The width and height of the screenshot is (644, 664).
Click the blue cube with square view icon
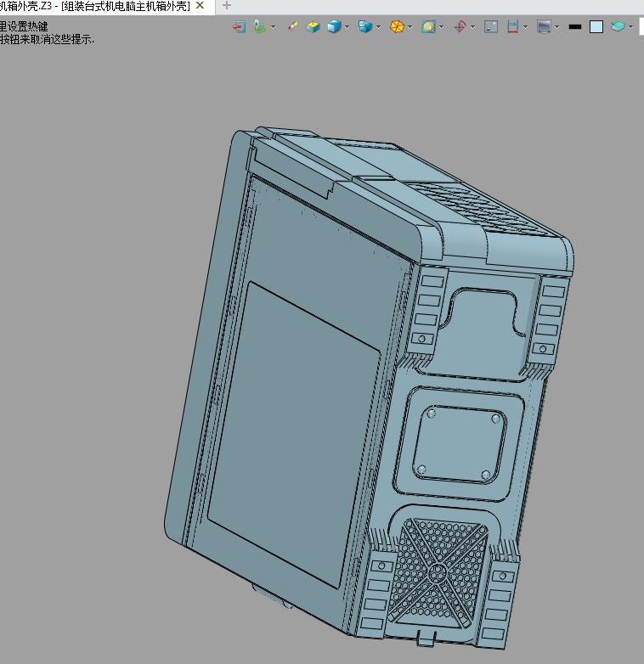click(365, 26)
